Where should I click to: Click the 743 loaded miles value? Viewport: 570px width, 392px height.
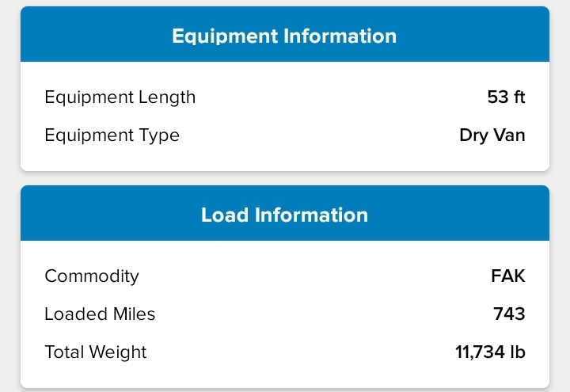[509, 314]
